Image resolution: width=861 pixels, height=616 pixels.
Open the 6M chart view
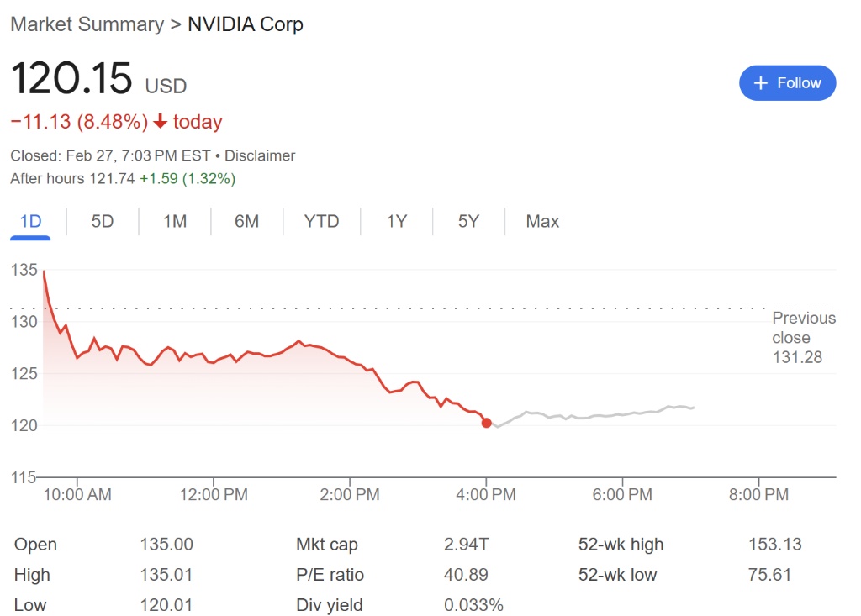coord(246,222)
